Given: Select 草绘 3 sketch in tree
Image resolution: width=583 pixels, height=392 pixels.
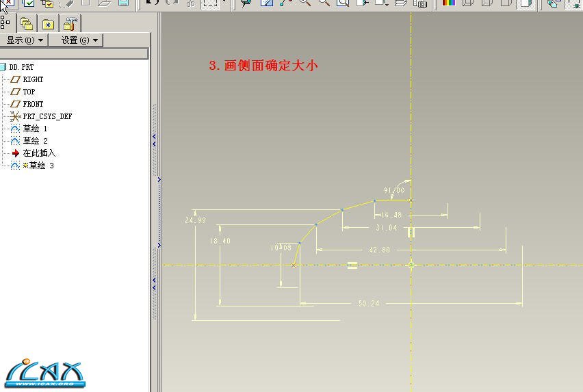Looking at the screenshot, I should (40, 166).
